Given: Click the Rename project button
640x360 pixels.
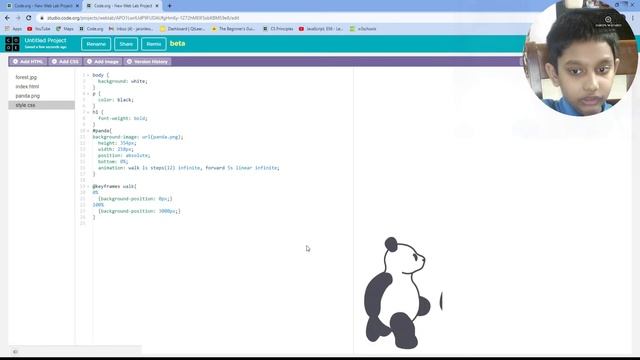Looking at the screenshot, I should point(96,44).
